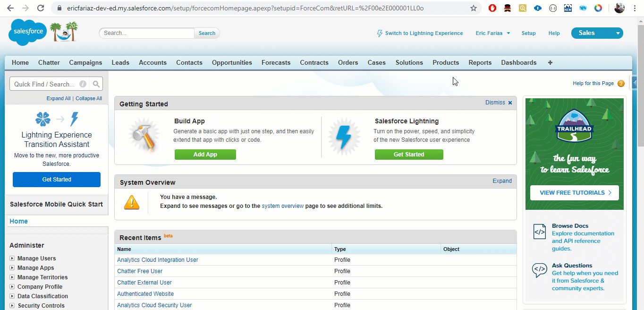Image resolution: width=644 pixels, height=310 pixels.
Task: Select Home in the setup sidebar
Action: 18,221
